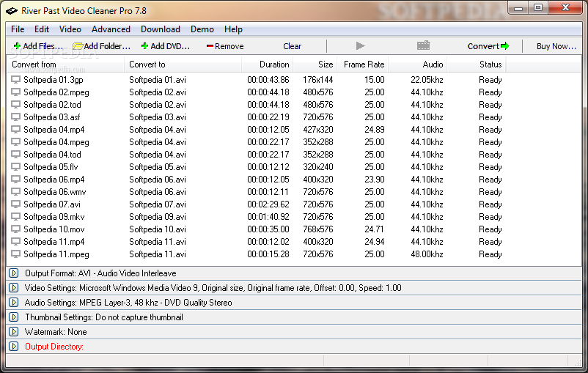Click file icon of Softpedia 06.wmv
This screenshot has width=588, height=373.
(x=15, y=191)
